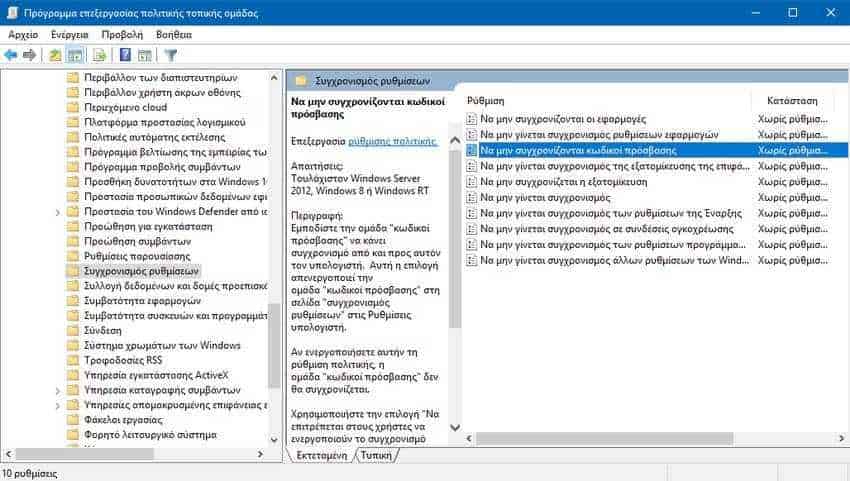The height and width of the screenshot is (481, 850).
Task: Open the Προβολή menu
Action: [x=122, y=35]
